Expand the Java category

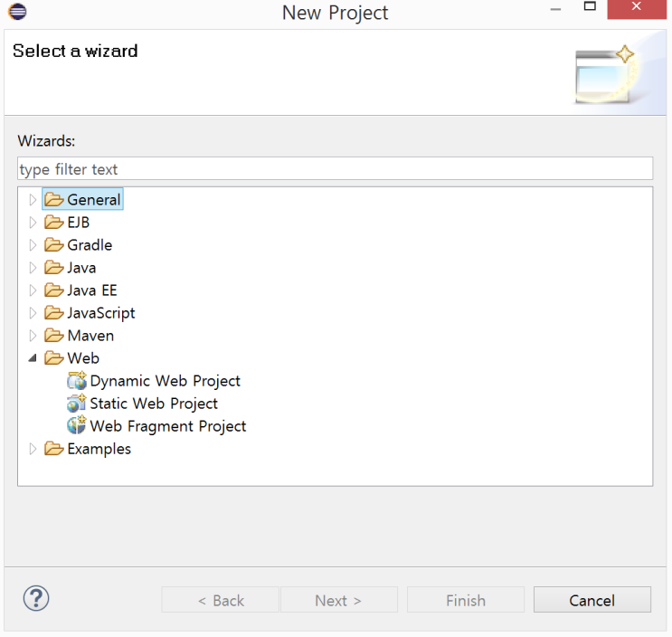33,268
